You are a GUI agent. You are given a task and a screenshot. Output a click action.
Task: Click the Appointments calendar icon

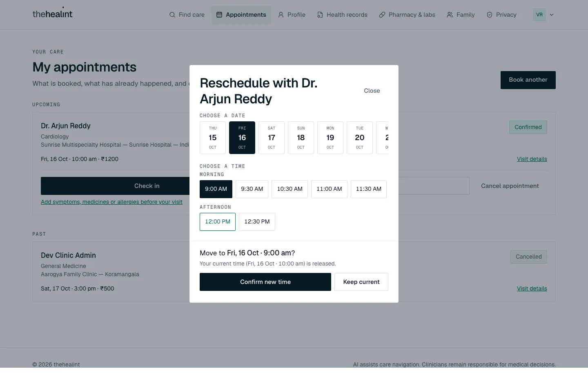click(219, 15)
